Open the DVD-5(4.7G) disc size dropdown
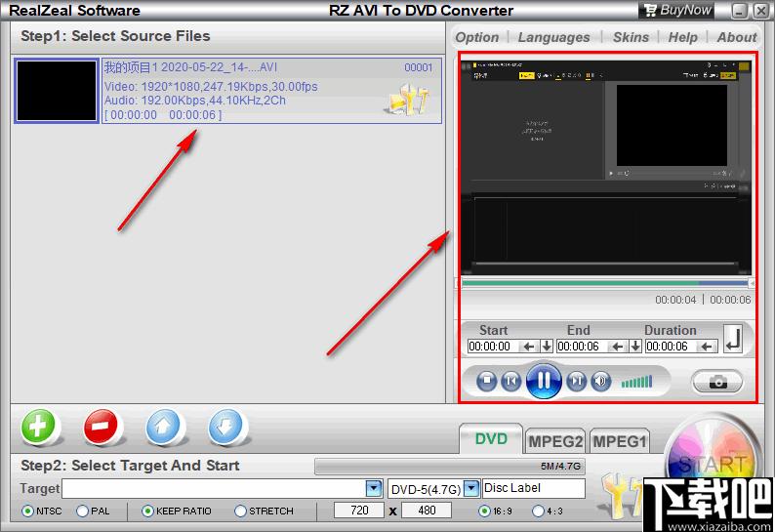 472,488
